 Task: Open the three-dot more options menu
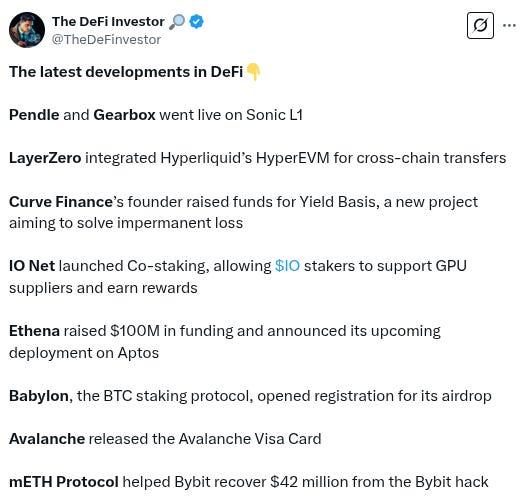[509, 25]
